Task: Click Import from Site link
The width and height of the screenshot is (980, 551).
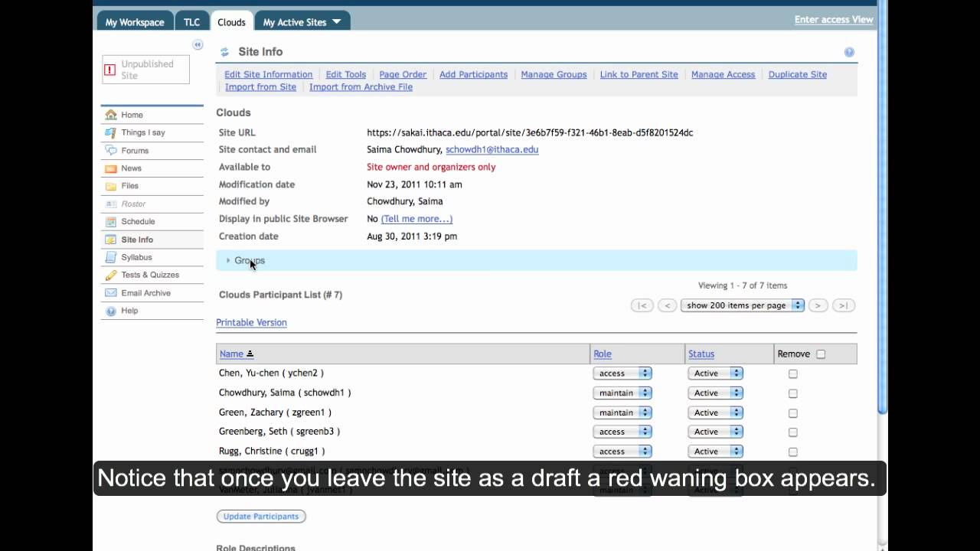Action: 260,87
